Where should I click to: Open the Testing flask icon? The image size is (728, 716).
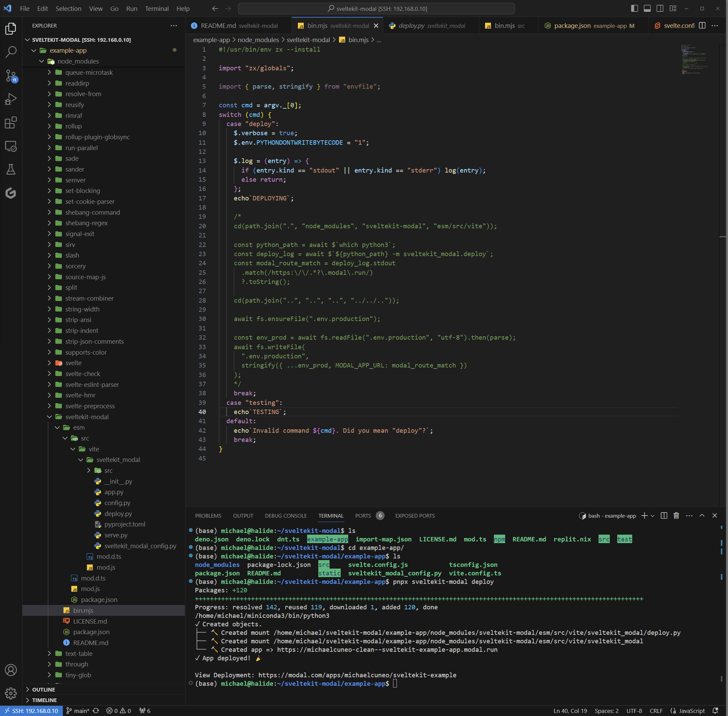pyautogui.click(x=11, y=169)
